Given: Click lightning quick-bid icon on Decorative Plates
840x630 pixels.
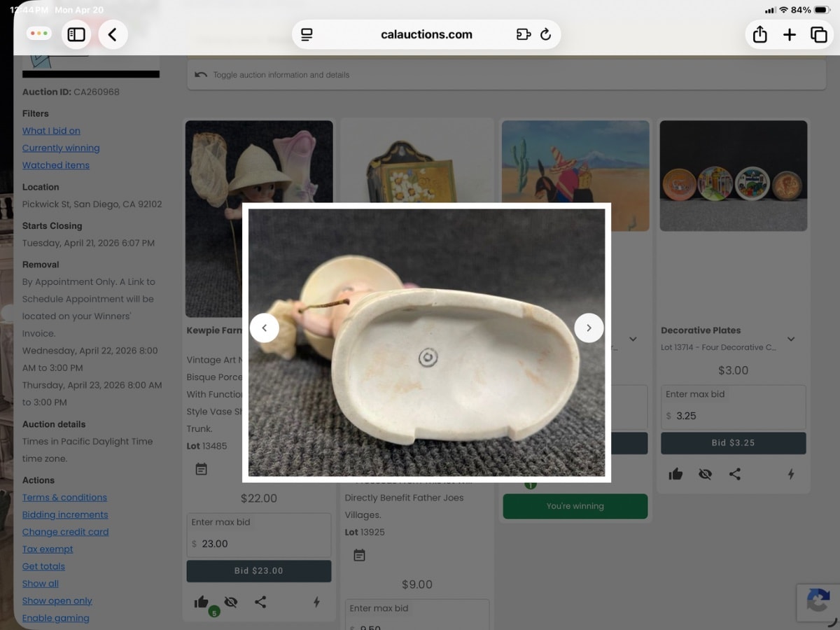Looking at the screenshot, I should click(791, 474).
